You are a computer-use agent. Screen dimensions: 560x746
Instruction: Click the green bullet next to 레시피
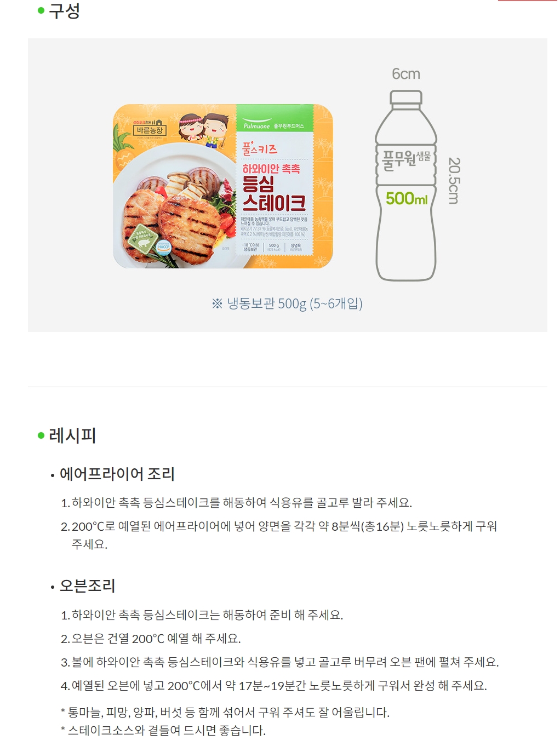(x=41, y=435)
